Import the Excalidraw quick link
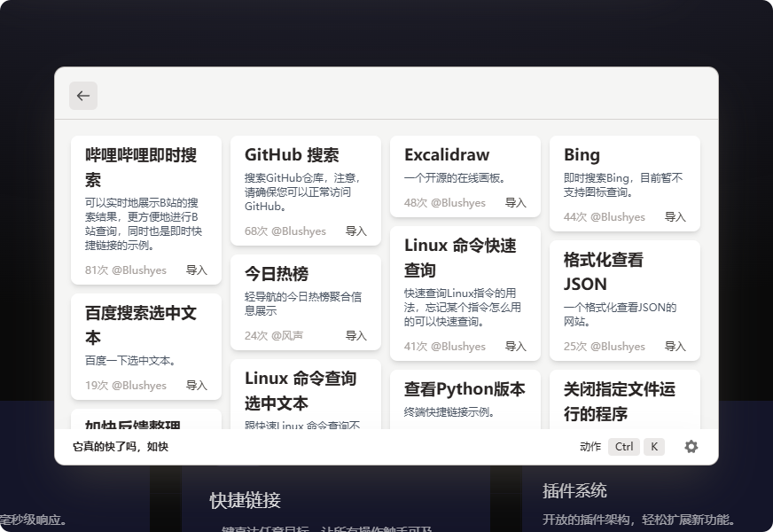773x532 pixels. tap(516, 203)
